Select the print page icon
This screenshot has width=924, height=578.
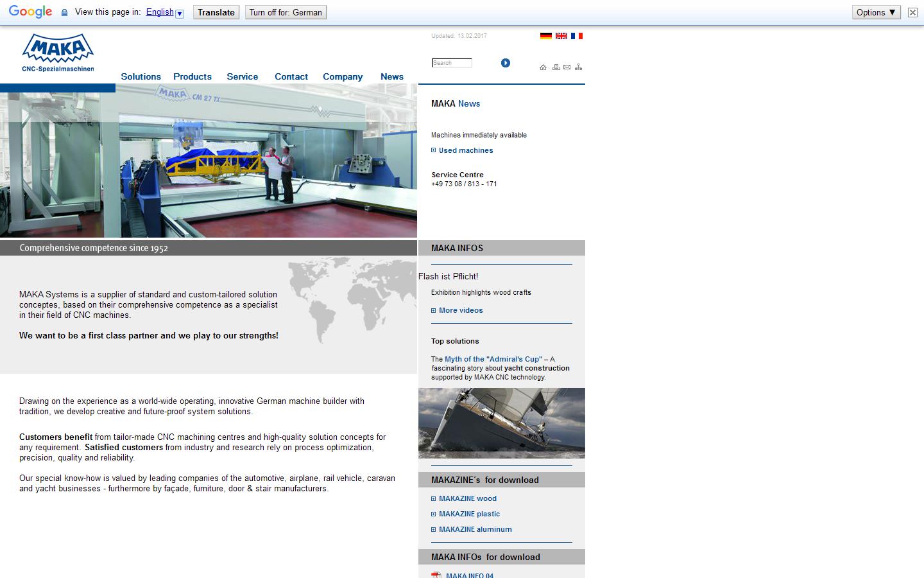tap(555, 67)
